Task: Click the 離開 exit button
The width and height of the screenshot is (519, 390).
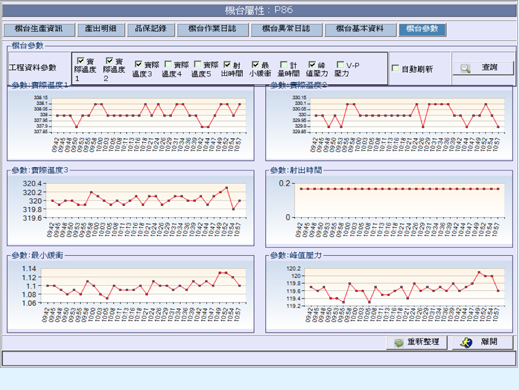Action: 483,342
